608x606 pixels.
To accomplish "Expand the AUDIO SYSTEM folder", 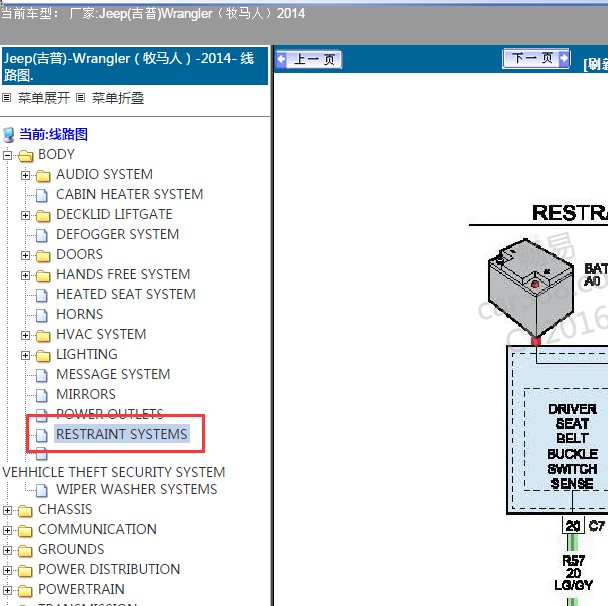I will 25,176.
